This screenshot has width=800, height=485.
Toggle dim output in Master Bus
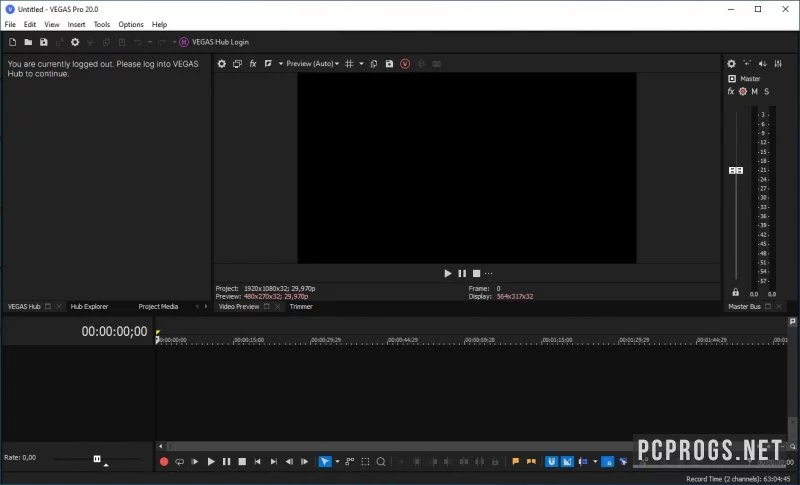click(x=762, y=64)
